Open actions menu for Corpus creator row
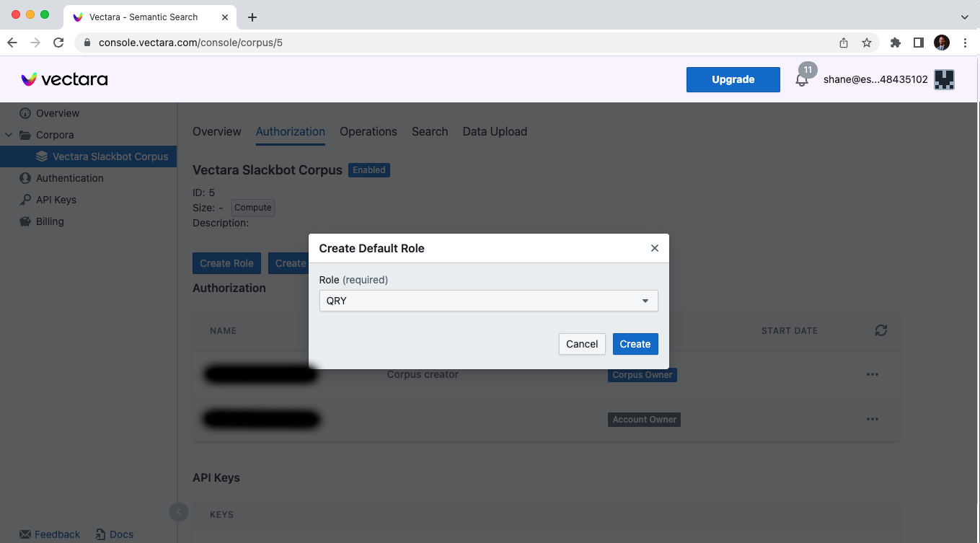980x543 pixels. [873, 374]
